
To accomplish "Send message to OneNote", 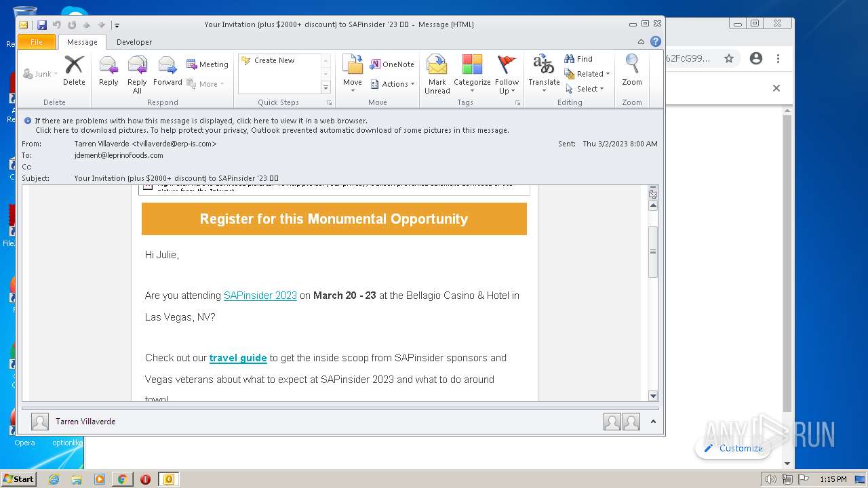I will (392, 64).
